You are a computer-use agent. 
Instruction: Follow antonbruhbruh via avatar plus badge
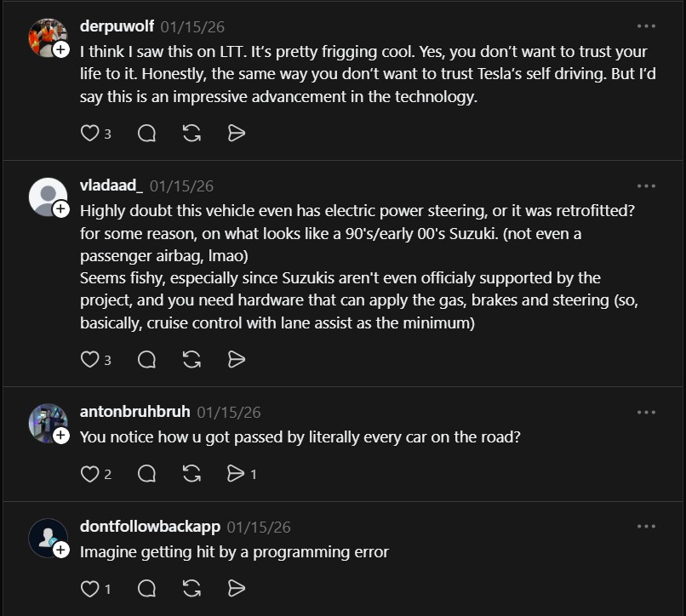pyautogui.click(x=61, y=436)
